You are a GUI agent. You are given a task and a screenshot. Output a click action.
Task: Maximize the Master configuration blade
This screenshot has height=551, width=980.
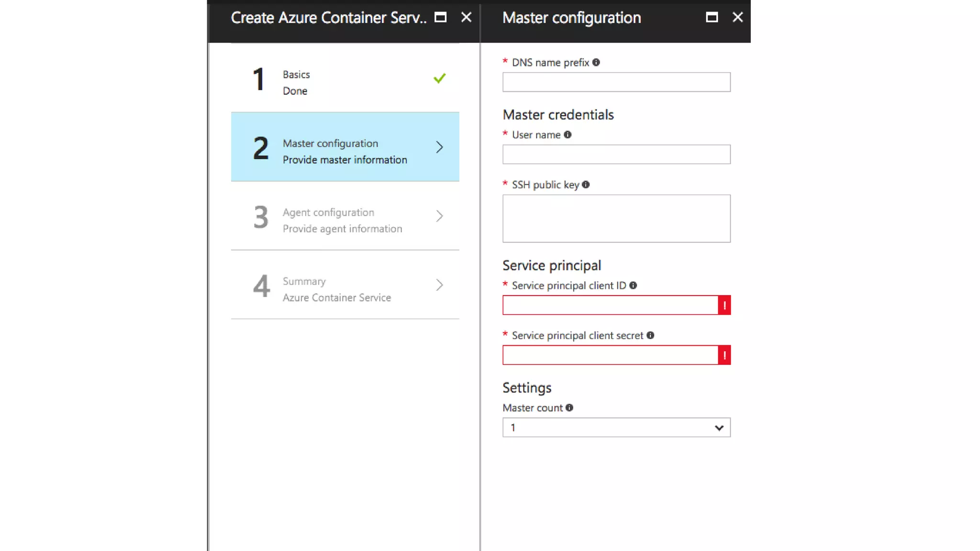click(x=712, y=18)
